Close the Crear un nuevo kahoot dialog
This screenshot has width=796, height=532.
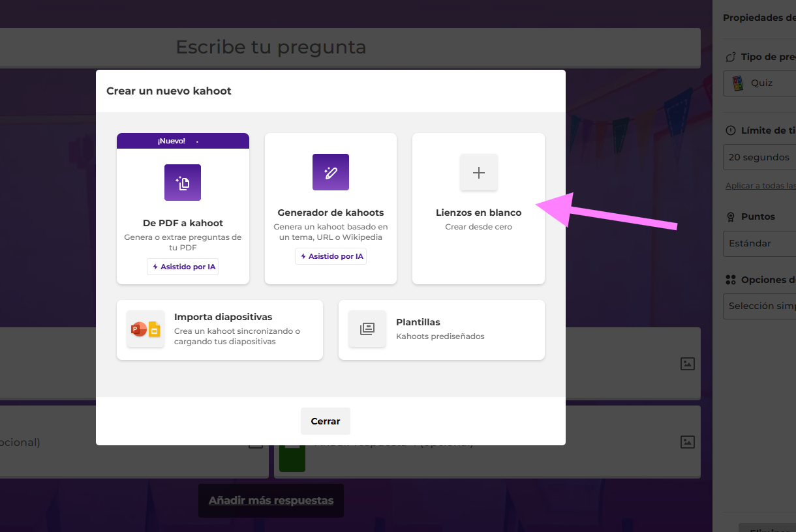pos(326,421)
